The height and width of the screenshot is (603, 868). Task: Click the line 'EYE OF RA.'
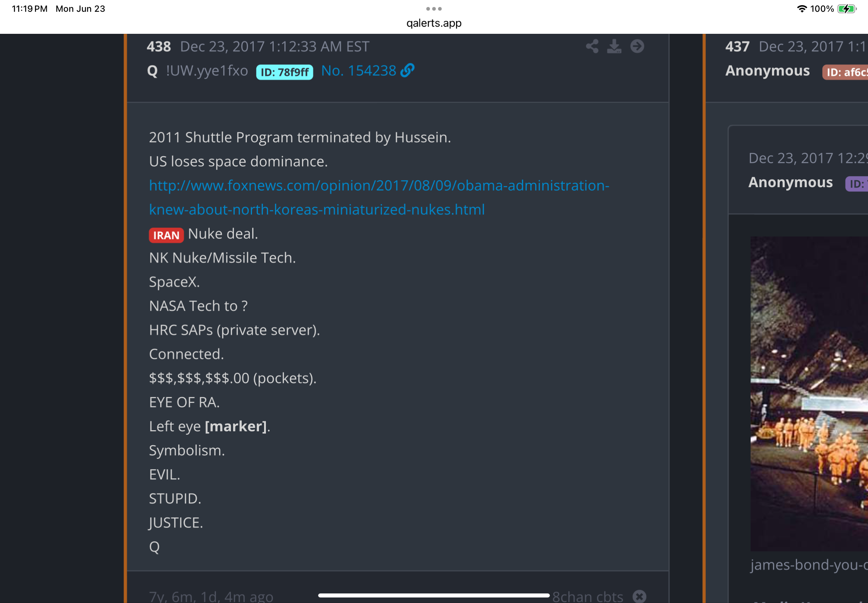pos(184,402)
